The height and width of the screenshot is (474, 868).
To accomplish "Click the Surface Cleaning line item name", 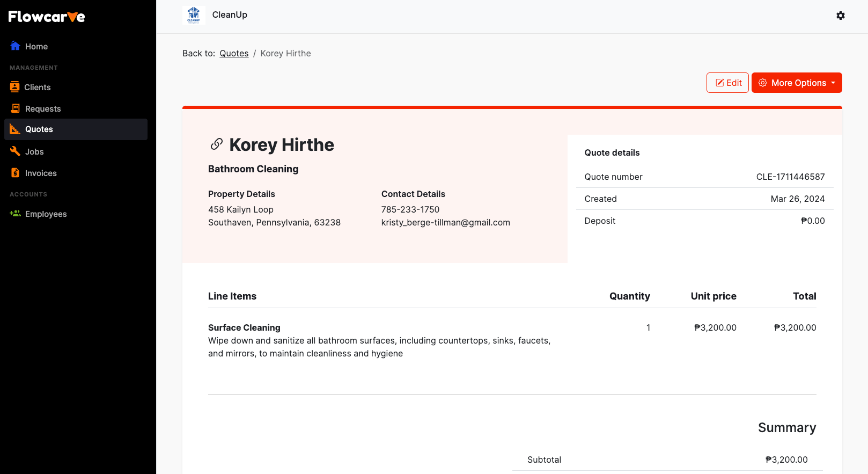I will 244,327.
